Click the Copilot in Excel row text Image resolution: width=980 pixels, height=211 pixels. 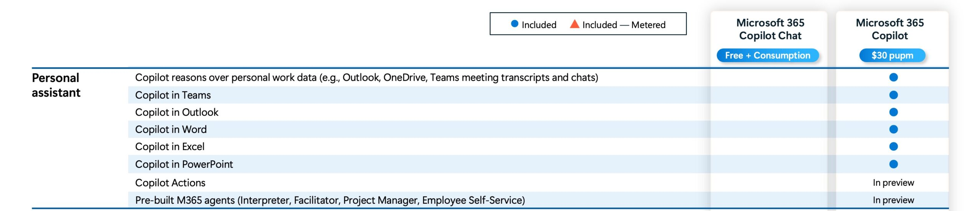pos(170,147)
